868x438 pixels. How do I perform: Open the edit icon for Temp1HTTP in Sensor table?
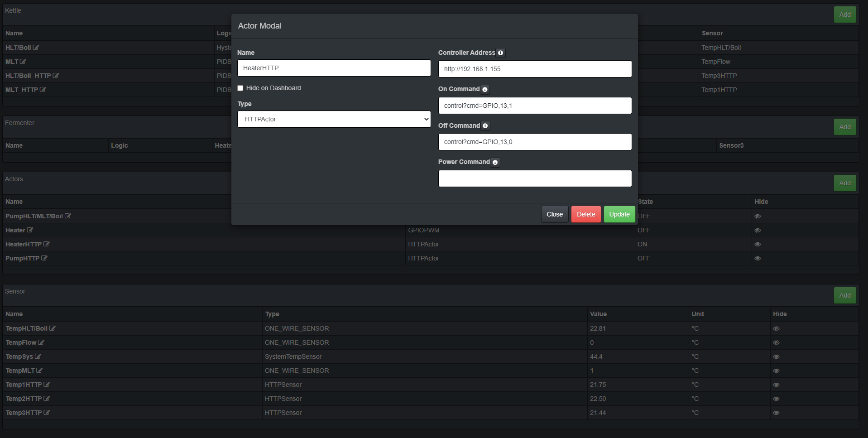point(47,385)
